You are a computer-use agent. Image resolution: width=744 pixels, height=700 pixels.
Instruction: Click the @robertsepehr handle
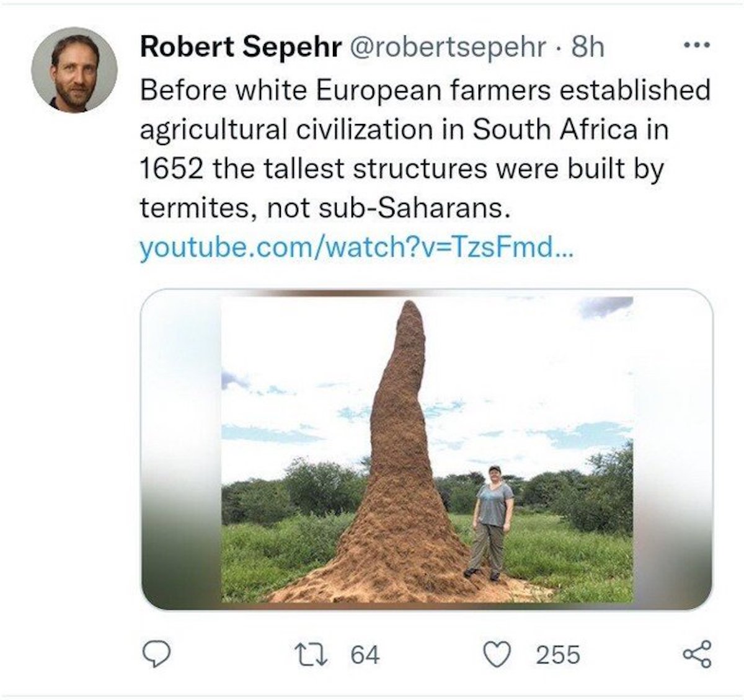[449, 47]
